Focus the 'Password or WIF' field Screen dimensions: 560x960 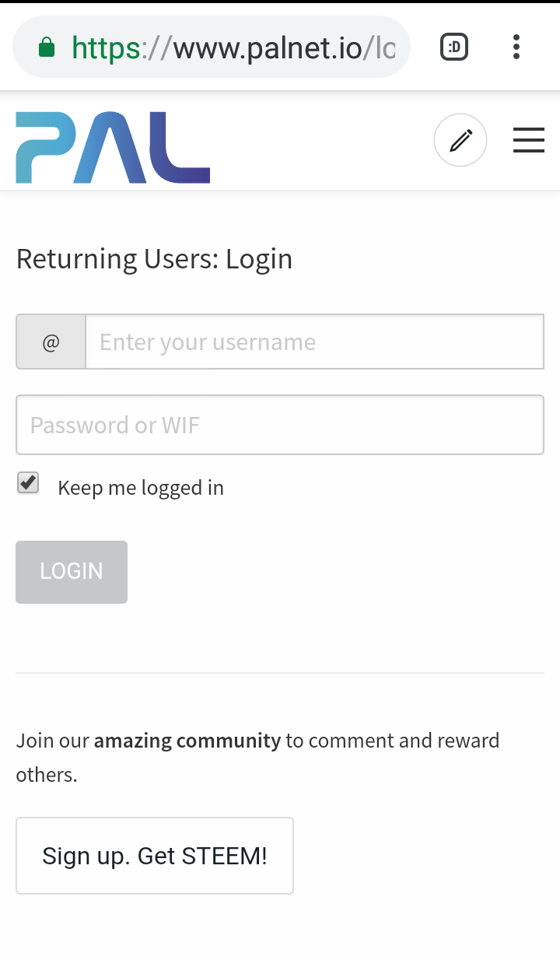point(280,425)
